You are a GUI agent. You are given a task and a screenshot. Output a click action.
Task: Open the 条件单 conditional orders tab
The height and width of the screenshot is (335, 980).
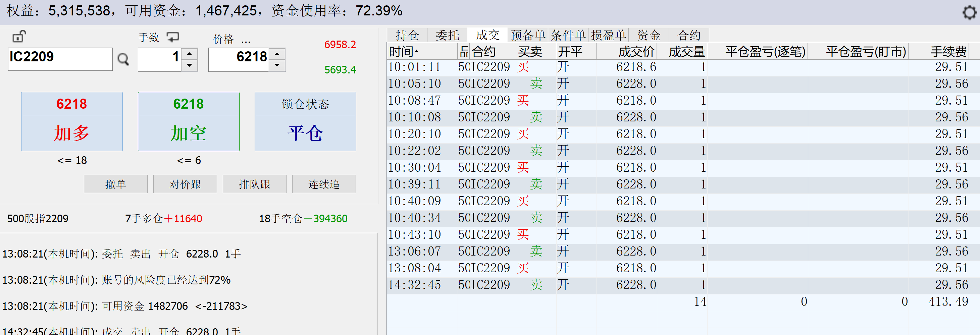click(568, 35)
